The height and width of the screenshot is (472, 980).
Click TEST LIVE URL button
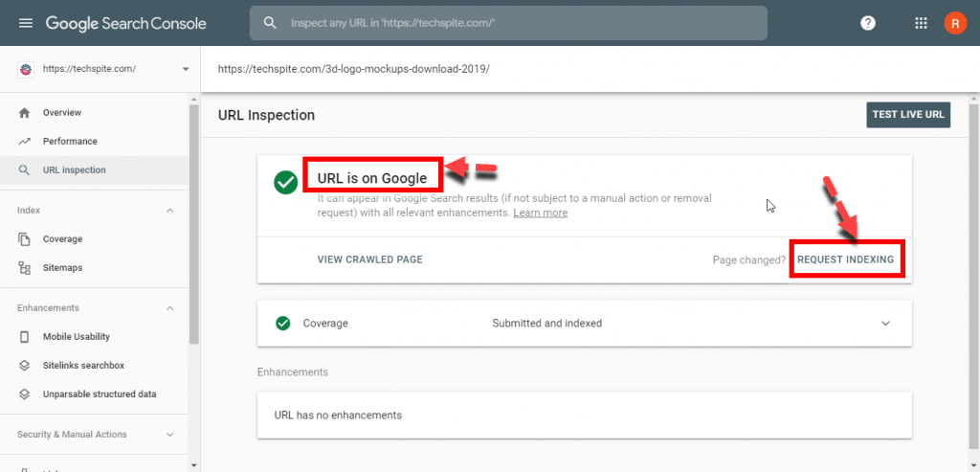click(908, 114)
